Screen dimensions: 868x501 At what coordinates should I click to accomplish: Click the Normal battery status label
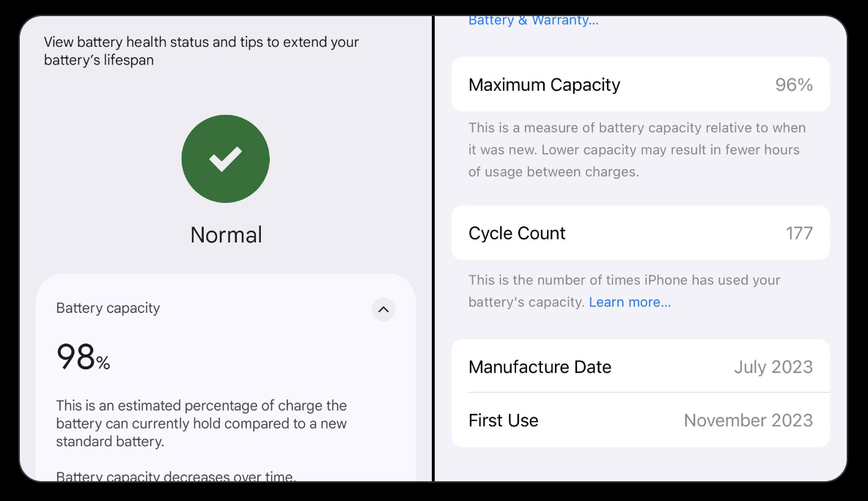(226, 235)
